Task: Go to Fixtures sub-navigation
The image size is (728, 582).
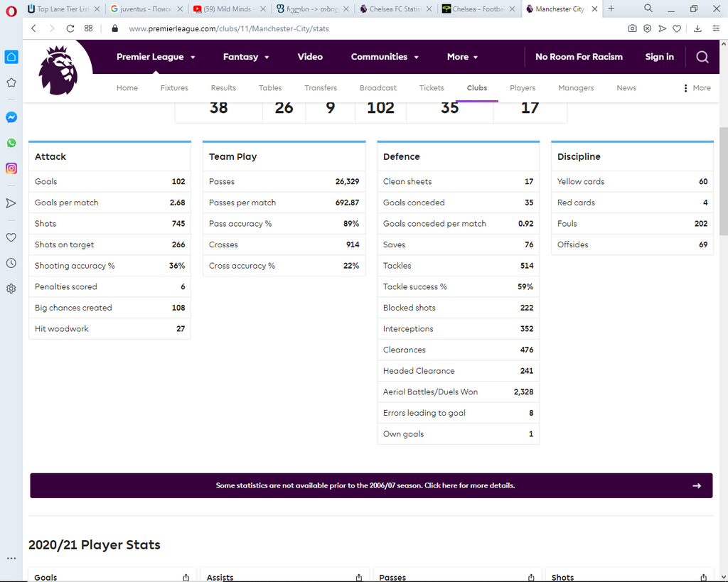Action: (x=175, y=87)
